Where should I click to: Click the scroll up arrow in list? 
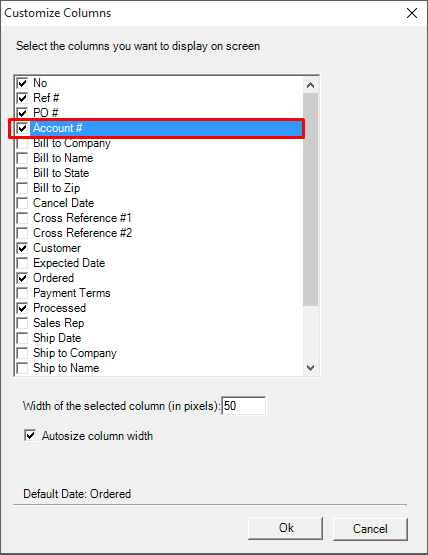tap(310, 85)
